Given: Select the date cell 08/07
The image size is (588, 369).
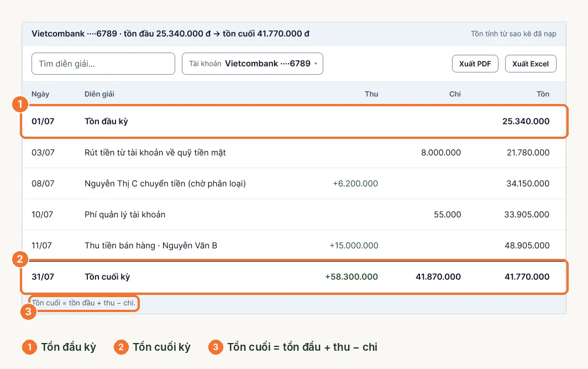Looking at the screenshot, I should click(x=43, y=184).
